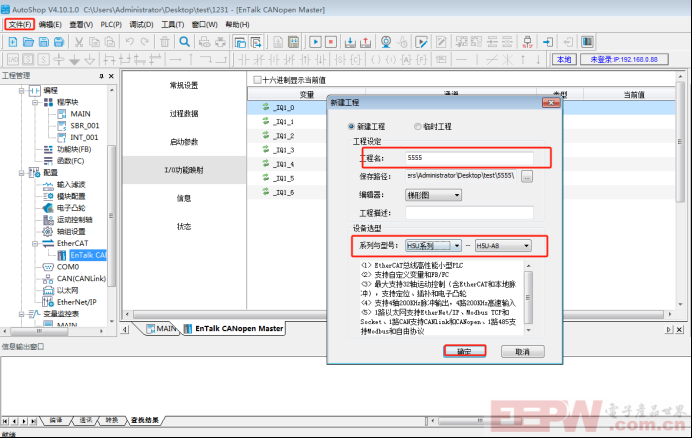Screen dimensions: 692x438
Task: Click the Upload from PLC icon
Action: [x=366, y=42]
